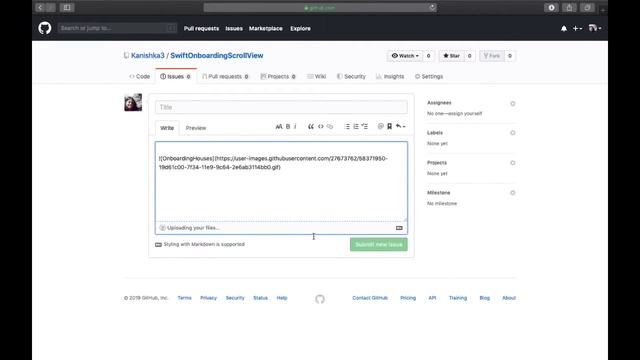Click the Assignees gear icon
The height and width of the screenshot is (360, 640).
pyautogui.click(x=513, y=103)
